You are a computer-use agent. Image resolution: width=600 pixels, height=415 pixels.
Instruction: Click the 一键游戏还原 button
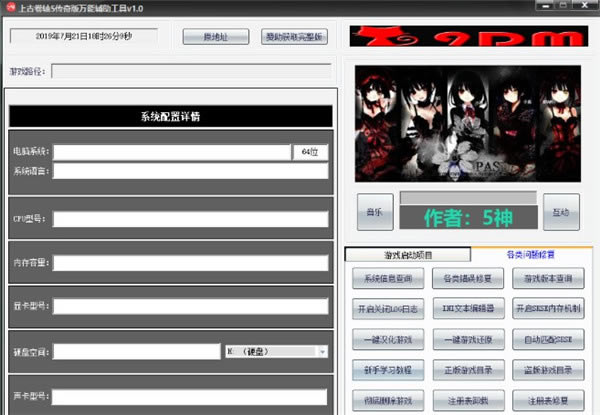click(468, 339)
